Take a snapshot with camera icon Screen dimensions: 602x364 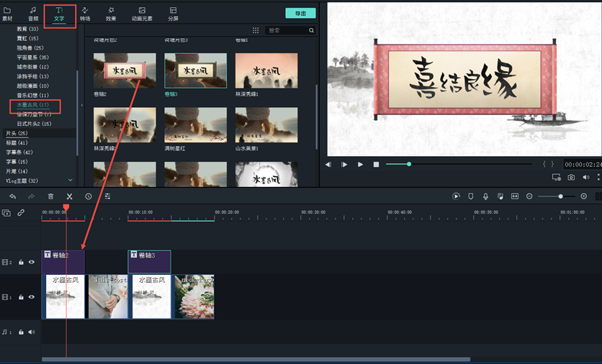coord(571,177)
